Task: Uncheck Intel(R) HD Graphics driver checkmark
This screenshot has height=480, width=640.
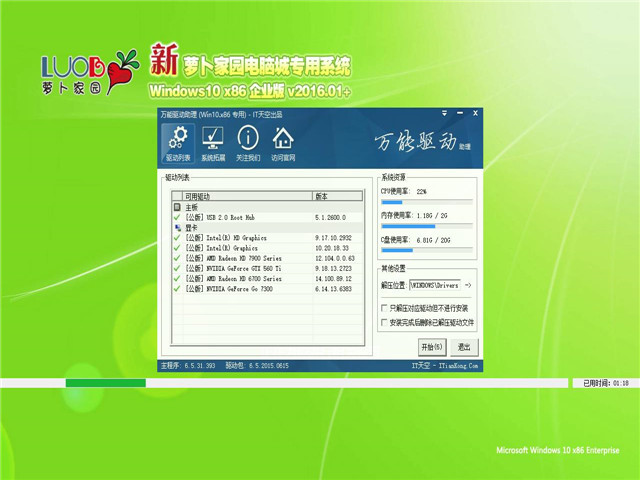Action: tap(177, 238)
